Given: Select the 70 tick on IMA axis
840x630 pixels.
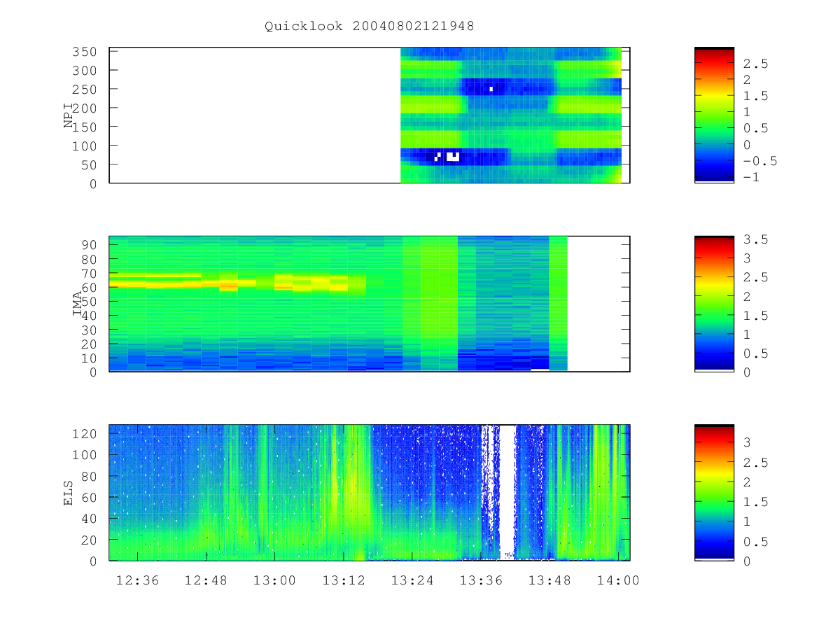Looking at the screenshot, I should tap(90, 273).
